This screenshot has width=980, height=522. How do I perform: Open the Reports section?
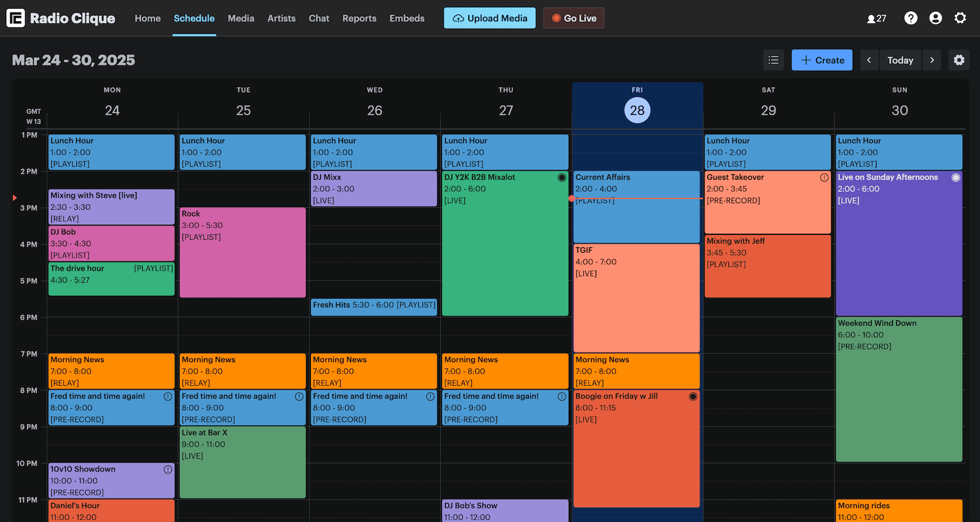(359, 18)
